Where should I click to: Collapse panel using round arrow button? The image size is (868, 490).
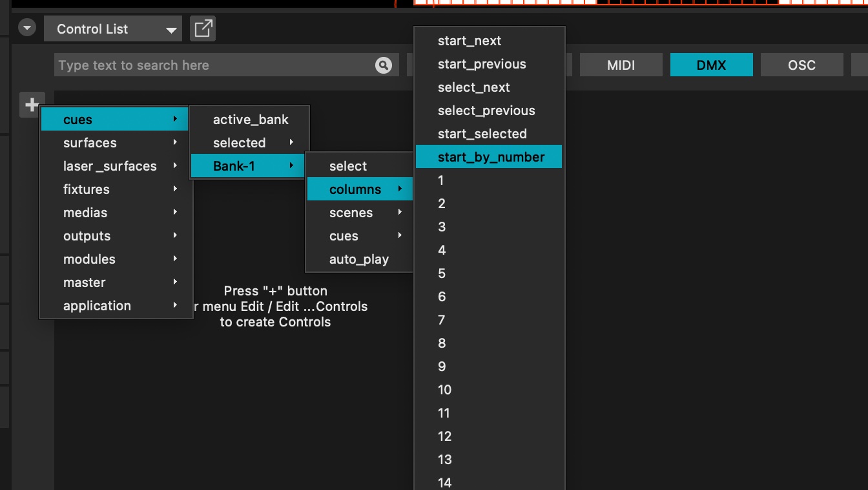click(27, 28)
